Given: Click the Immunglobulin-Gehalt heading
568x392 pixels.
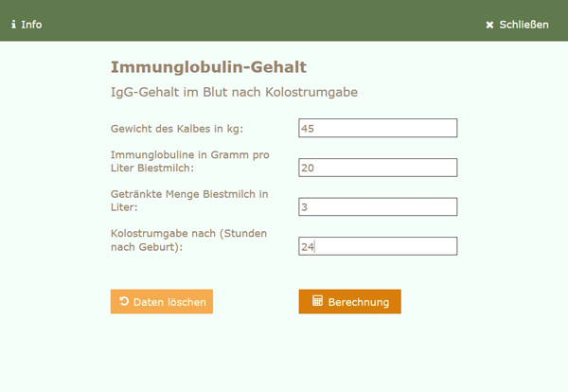Looking at the screenshot, I should 208,67.
